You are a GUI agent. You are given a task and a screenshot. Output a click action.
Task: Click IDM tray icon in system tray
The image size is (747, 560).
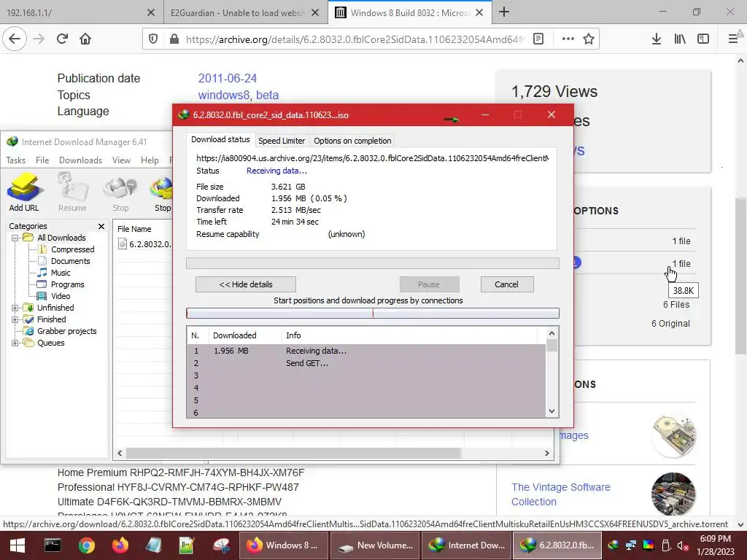613,545
